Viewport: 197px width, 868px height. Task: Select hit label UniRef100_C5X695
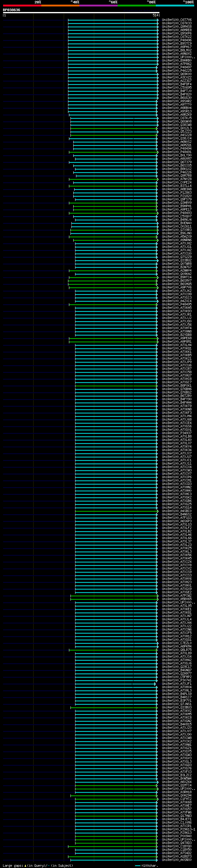[177, 88]
